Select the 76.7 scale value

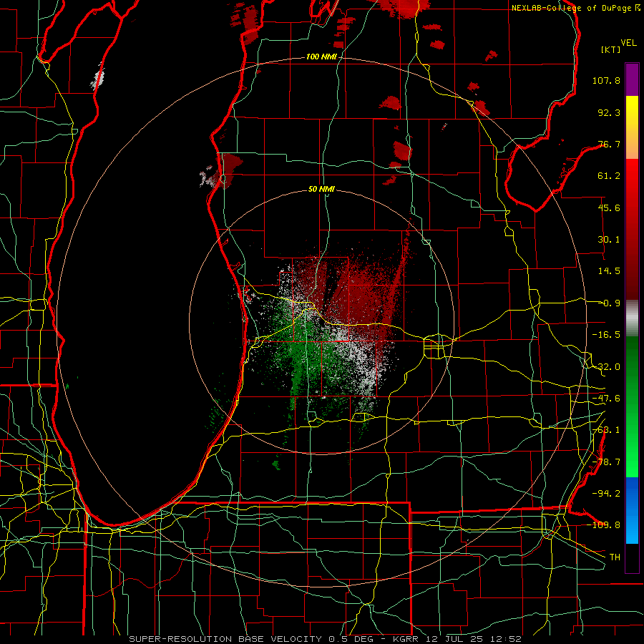pyautogui.click(x=609, y=144)
